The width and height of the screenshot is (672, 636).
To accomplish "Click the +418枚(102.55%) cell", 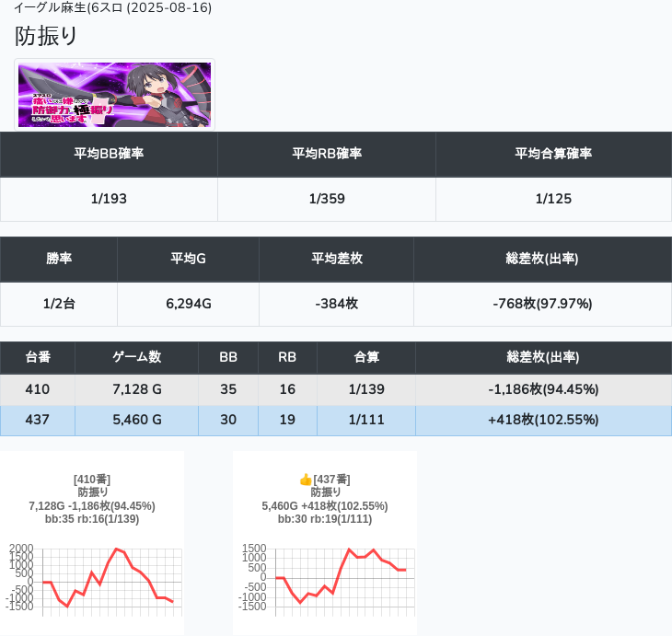I will click(542, 420).
